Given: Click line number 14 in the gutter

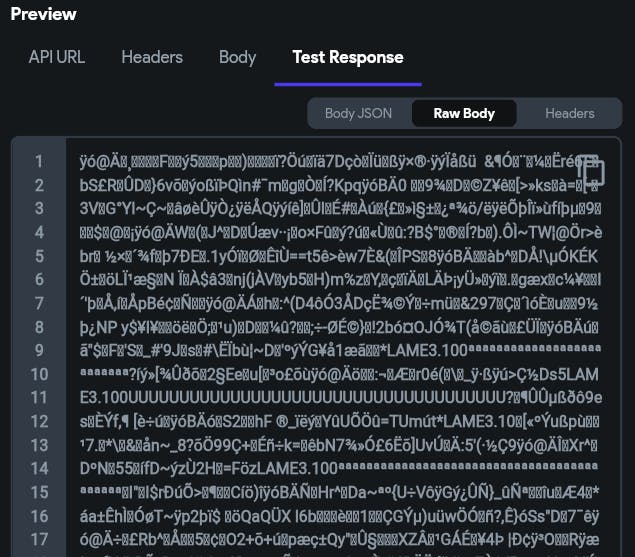Looking at the screenshot, I should click(x=39, y=469).
